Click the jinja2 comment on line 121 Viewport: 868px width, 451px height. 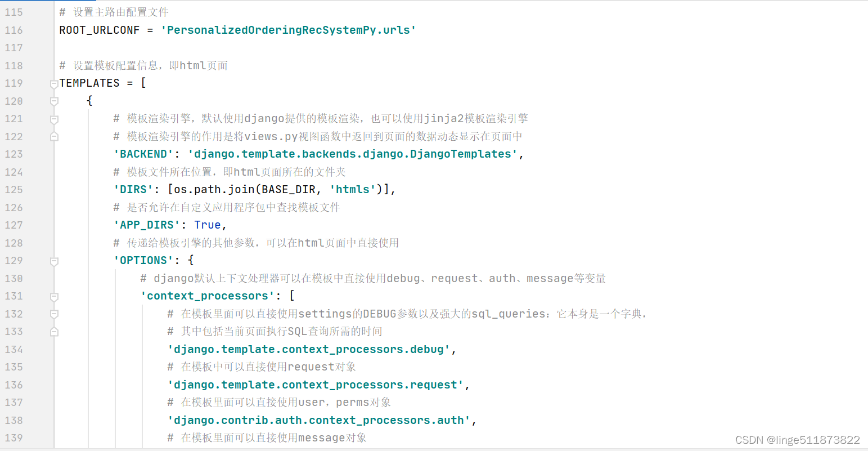[x=321, y=119]
